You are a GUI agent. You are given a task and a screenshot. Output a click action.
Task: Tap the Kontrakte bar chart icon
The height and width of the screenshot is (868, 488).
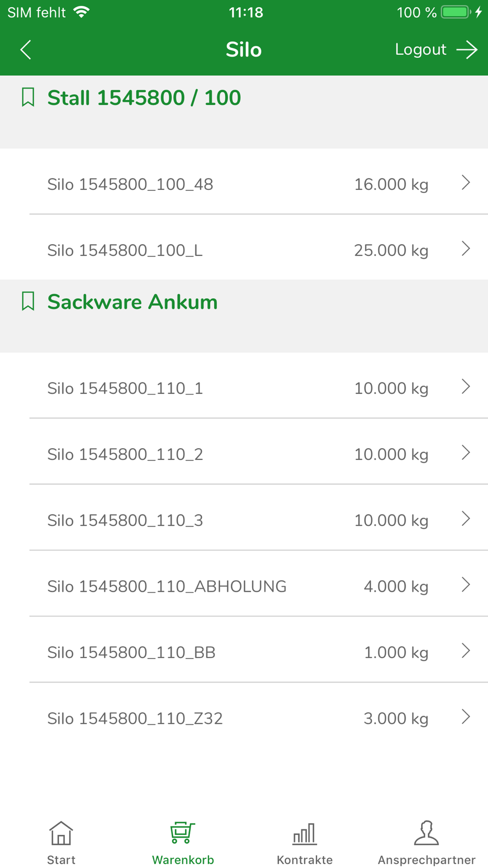pyautogui.click(x=305, y=833)
